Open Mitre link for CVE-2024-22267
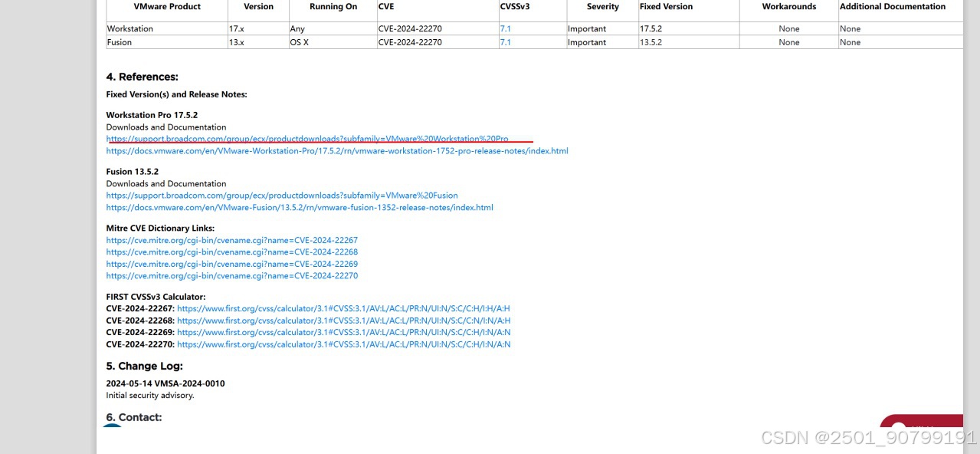This screenshot has width=980, height=454. pyautogui.click(x=232, y=240)
